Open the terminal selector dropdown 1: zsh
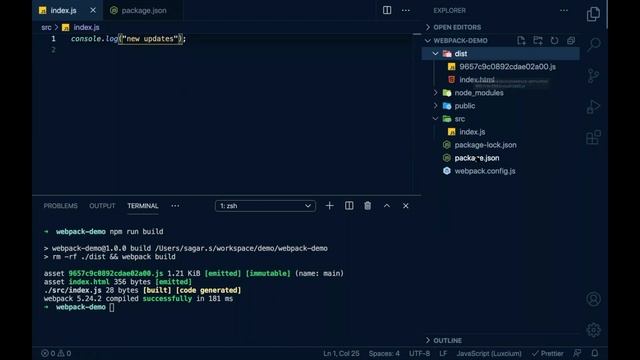This screenshot has height=360, width=640. pos(265,206)
